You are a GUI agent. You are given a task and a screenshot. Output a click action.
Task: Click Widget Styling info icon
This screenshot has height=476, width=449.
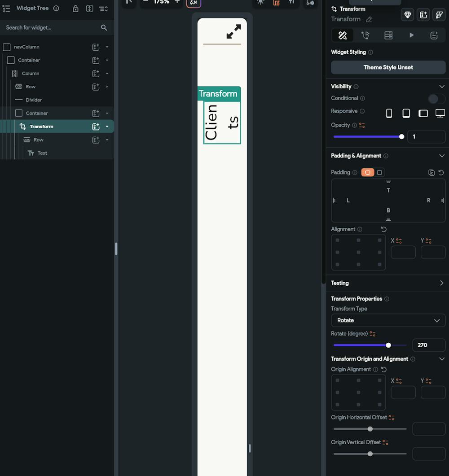pos(370,52)
